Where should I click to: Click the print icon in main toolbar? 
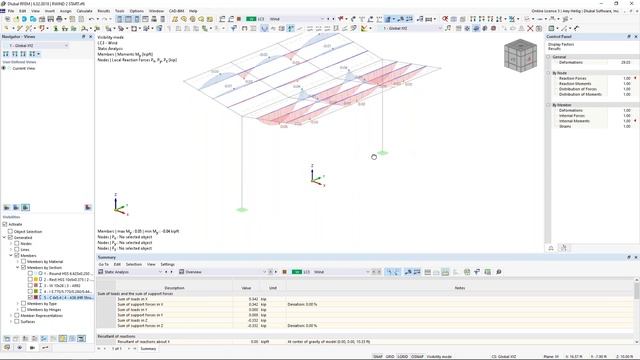coord(60,19)
